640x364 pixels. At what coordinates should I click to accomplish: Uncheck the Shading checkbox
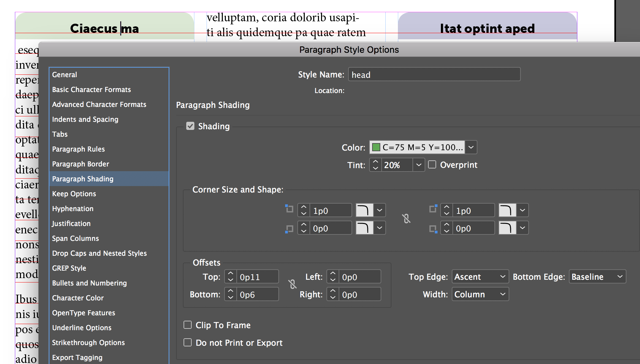coord(190,126)
